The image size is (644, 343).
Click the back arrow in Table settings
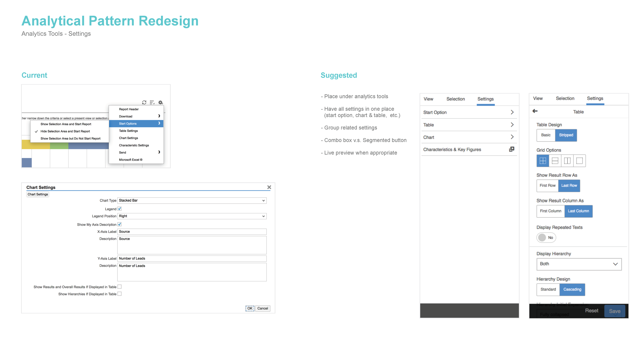tap(535, 111)
